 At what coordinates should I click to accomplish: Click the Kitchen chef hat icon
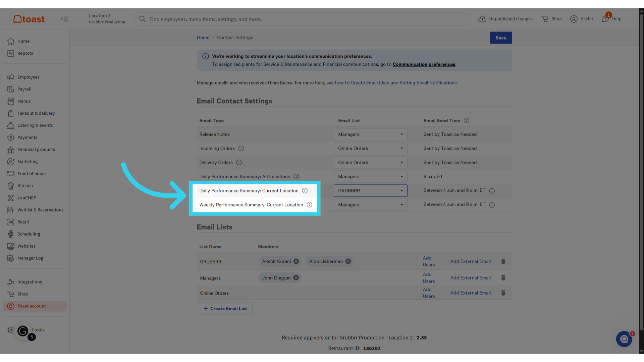point(11,186)
